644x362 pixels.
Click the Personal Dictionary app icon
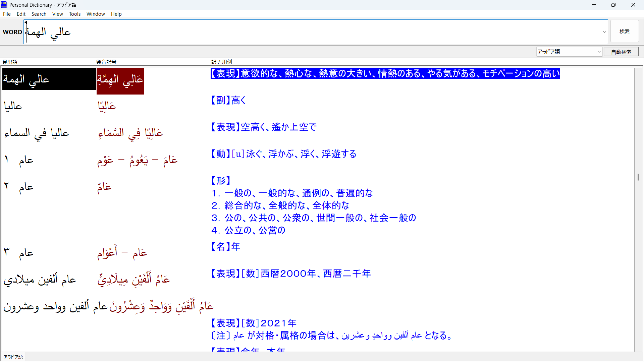point(4,5)
